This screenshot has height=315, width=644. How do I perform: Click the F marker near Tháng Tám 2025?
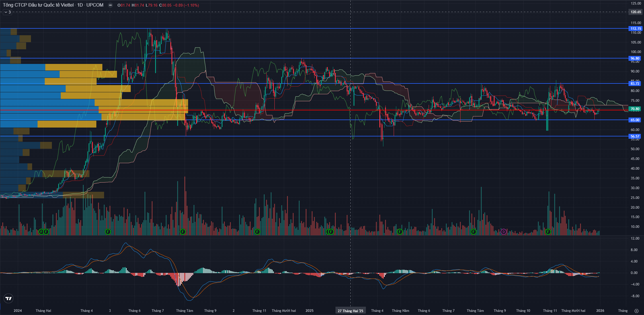[x=473, y=232]
